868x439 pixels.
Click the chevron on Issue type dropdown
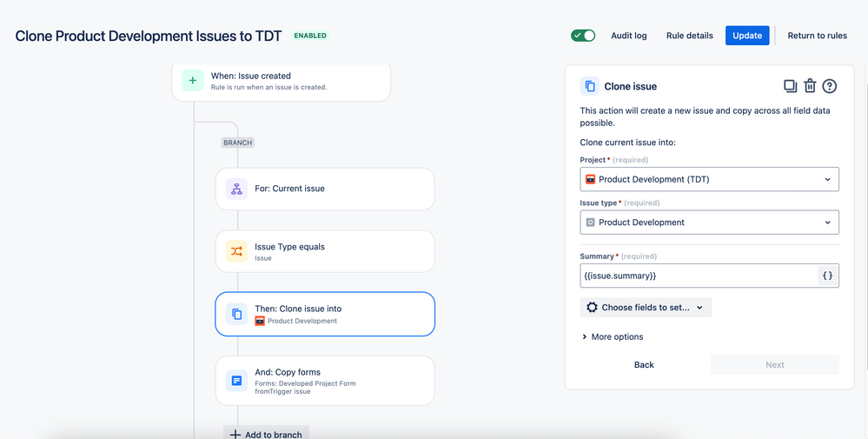point(827,222)
